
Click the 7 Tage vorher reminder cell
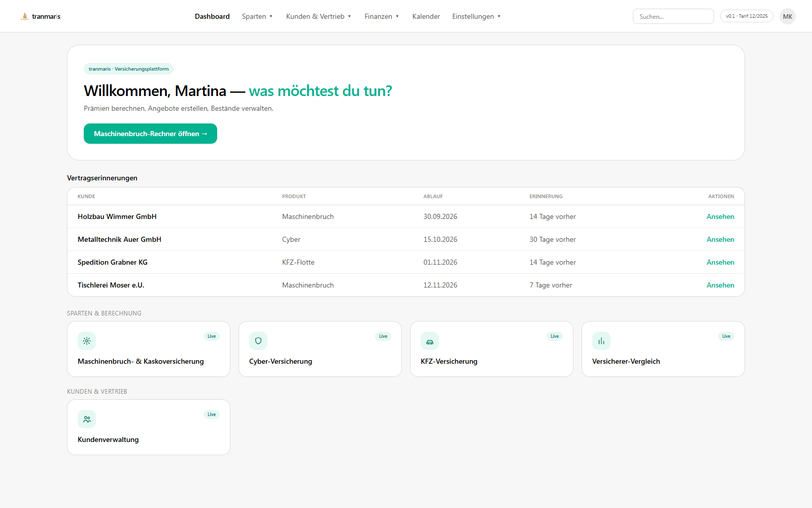[x=551, y=285]
